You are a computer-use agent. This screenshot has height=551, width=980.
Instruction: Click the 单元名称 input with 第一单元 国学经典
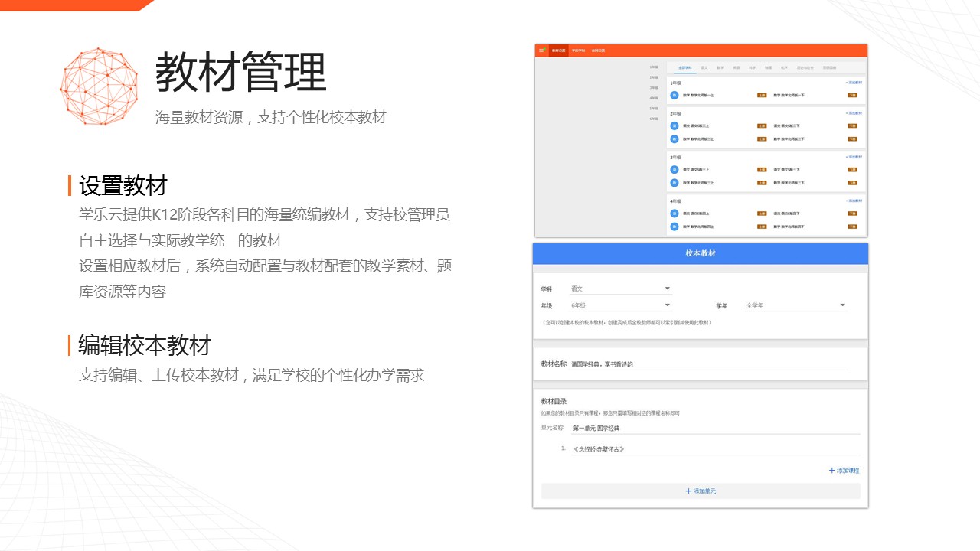(x=716, y=429)
